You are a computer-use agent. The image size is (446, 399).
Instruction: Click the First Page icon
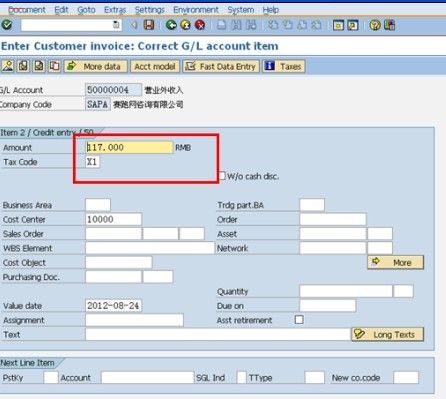273,25
